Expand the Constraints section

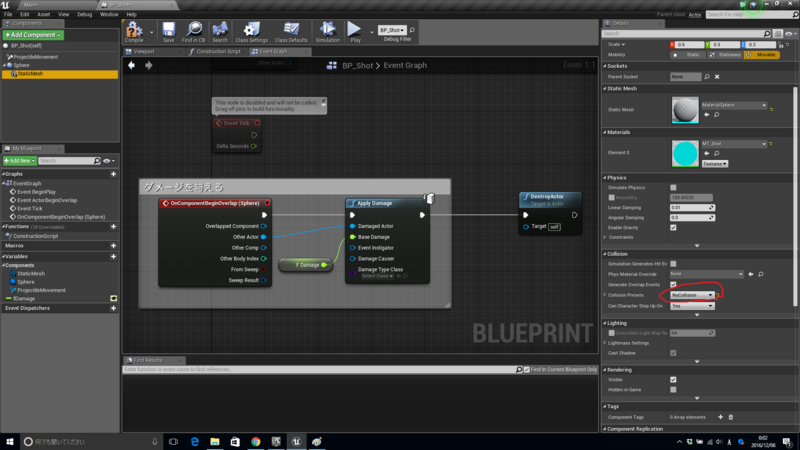tap(605, 237)
